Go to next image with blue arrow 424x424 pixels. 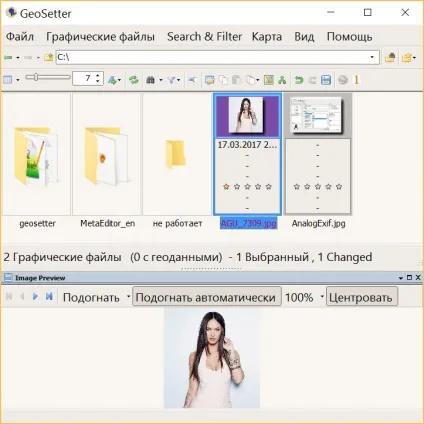point(35,296)
